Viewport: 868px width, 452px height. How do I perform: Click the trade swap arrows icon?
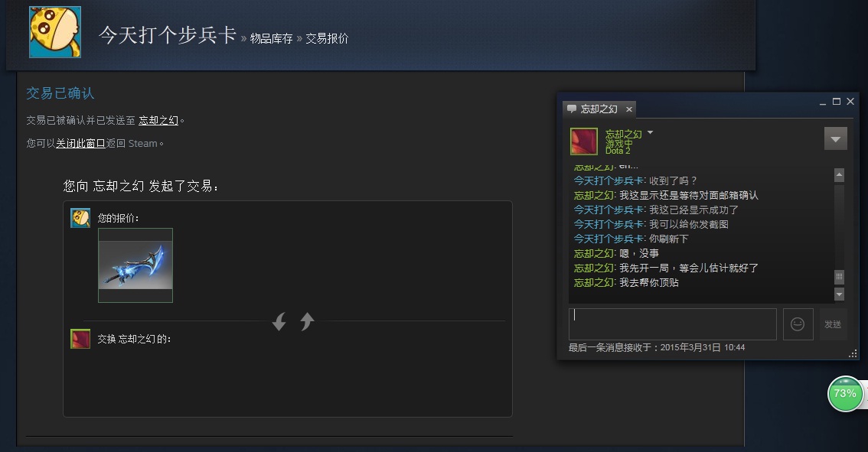(x=293, y=321)
